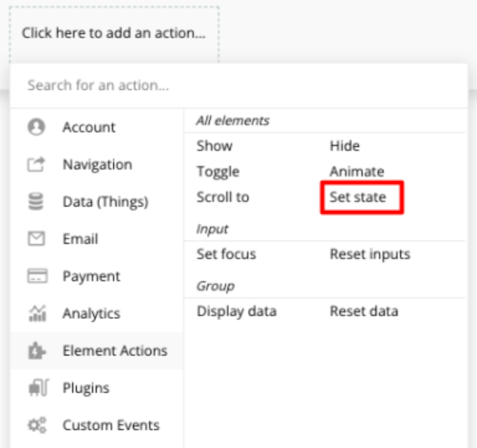Image resolution: width=477 pixels, height=448 pixels.
Task: Click the Email envelope icon
Action: pos(37,239)
